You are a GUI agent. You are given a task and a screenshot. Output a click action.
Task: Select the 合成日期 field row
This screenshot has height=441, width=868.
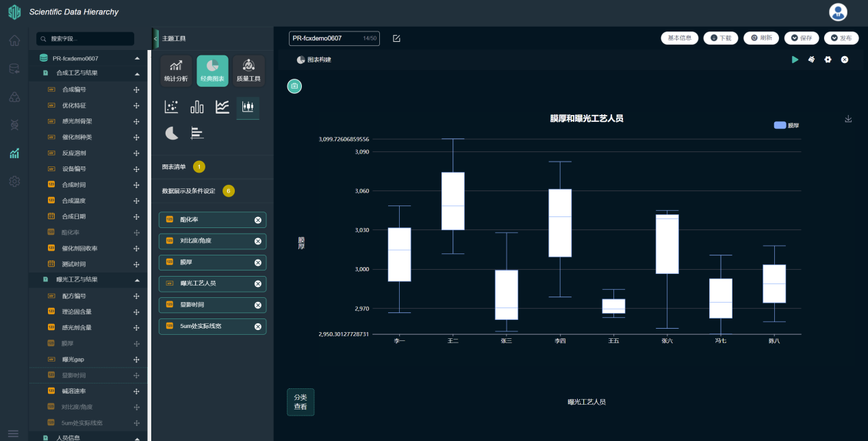[x=88, y=216]
